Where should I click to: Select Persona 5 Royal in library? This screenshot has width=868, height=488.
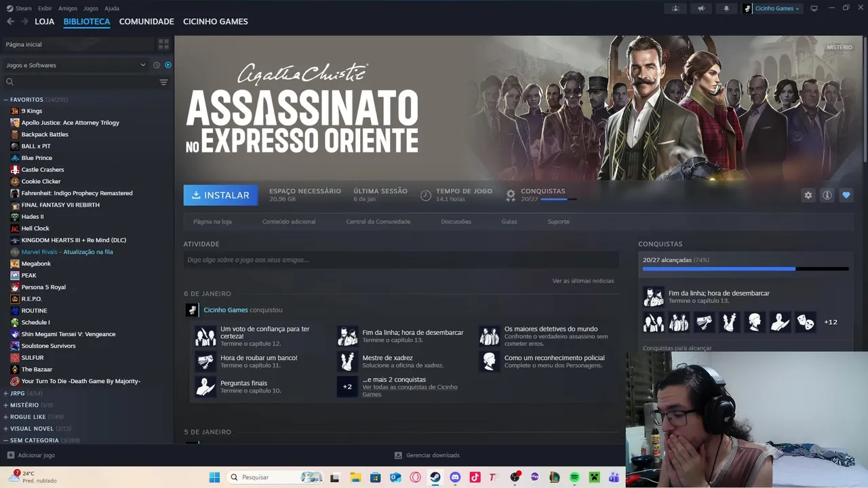[x=43, y=287]
